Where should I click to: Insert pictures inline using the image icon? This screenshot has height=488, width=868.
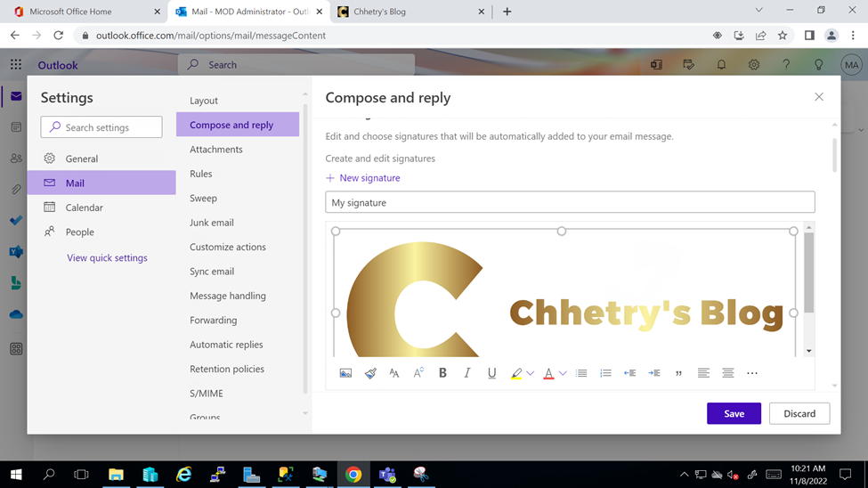tap(345, 373)
